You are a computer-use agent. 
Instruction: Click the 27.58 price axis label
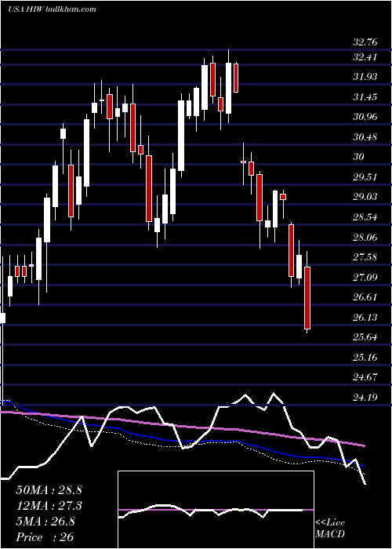(x=365, y=258)
